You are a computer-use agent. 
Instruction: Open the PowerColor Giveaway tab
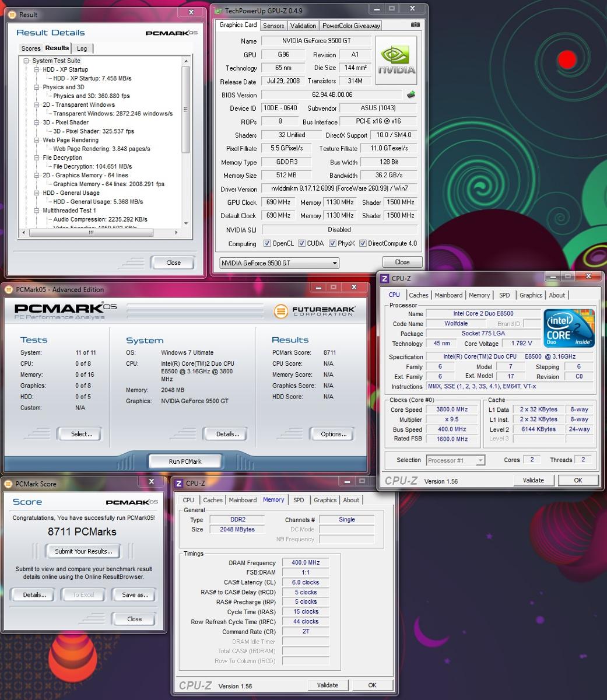351,26
